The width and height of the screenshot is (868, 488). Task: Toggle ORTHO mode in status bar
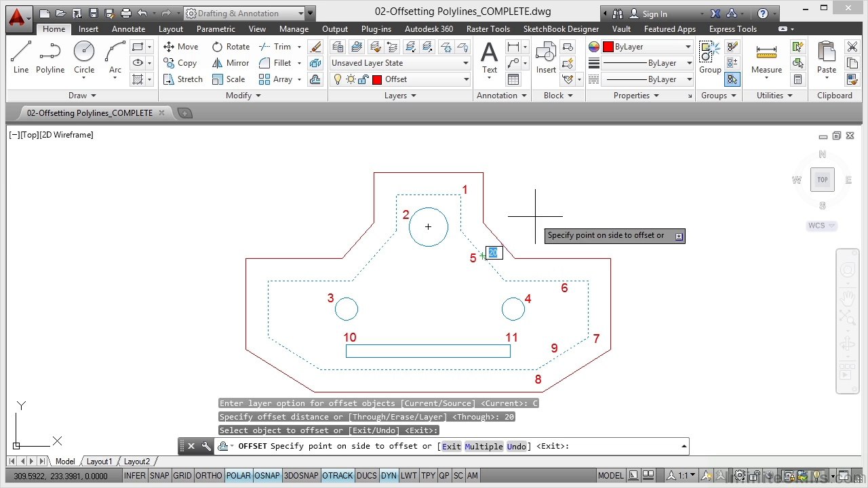(209, 476)
